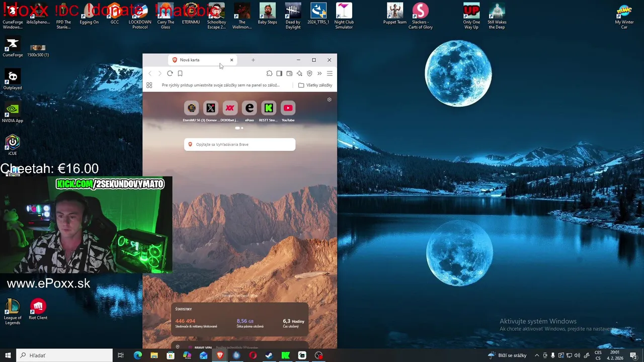The height and width of the screenshot is (362, 644).
Task: Open Opera browser from taskbar
Action: [x=253, y=355]
